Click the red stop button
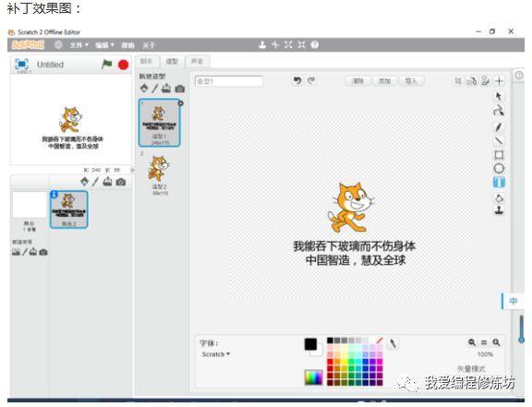This screenshot has height=407, width=532. click(123, 65)
